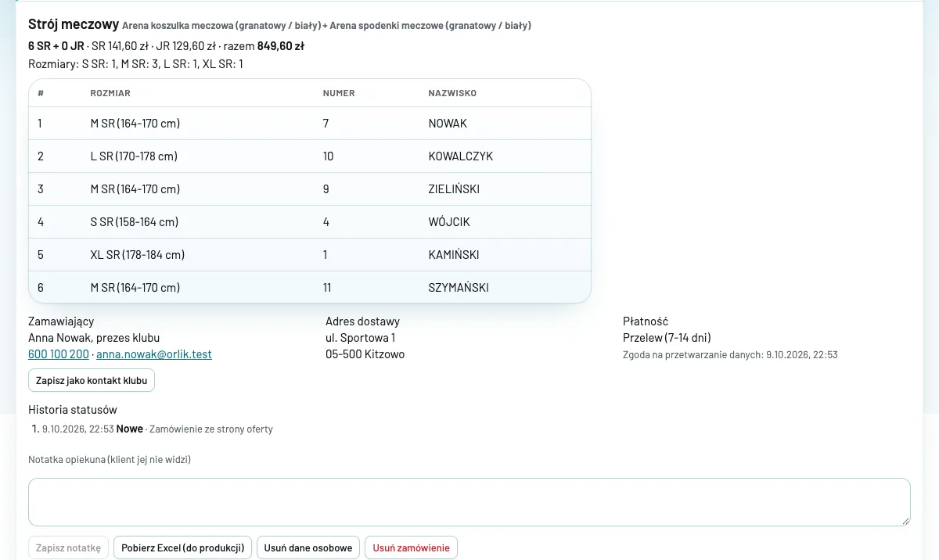
Task: Click the Notatka opiekuna field label
Action: coord(110,460)
